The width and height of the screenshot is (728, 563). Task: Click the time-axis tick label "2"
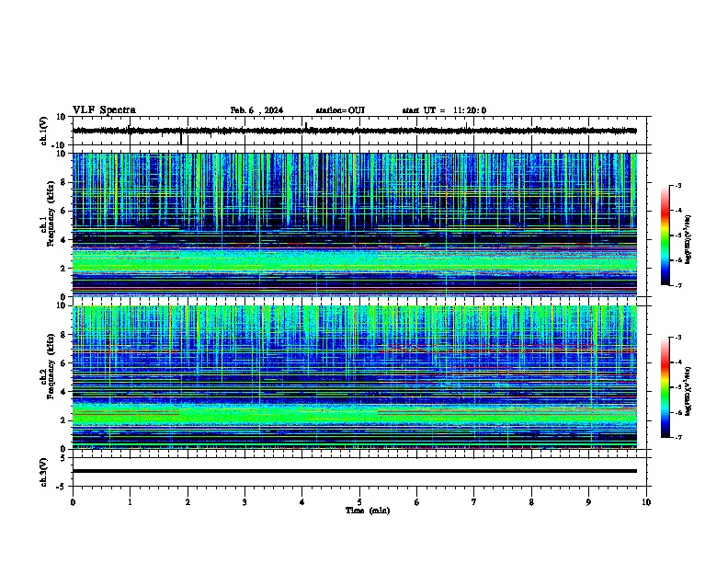188,502
